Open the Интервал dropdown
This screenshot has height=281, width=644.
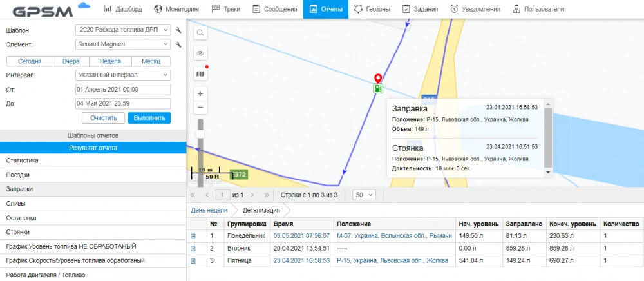click(122, 75)
